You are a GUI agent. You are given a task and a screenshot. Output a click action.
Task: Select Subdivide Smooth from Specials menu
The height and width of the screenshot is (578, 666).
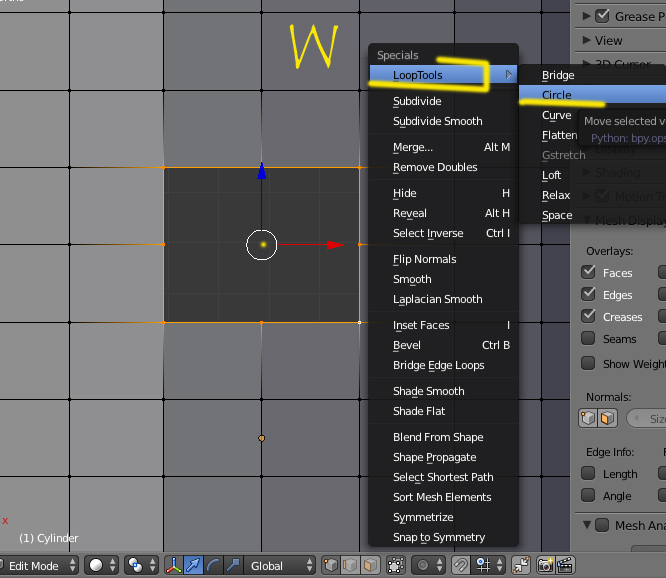[443, 121]
